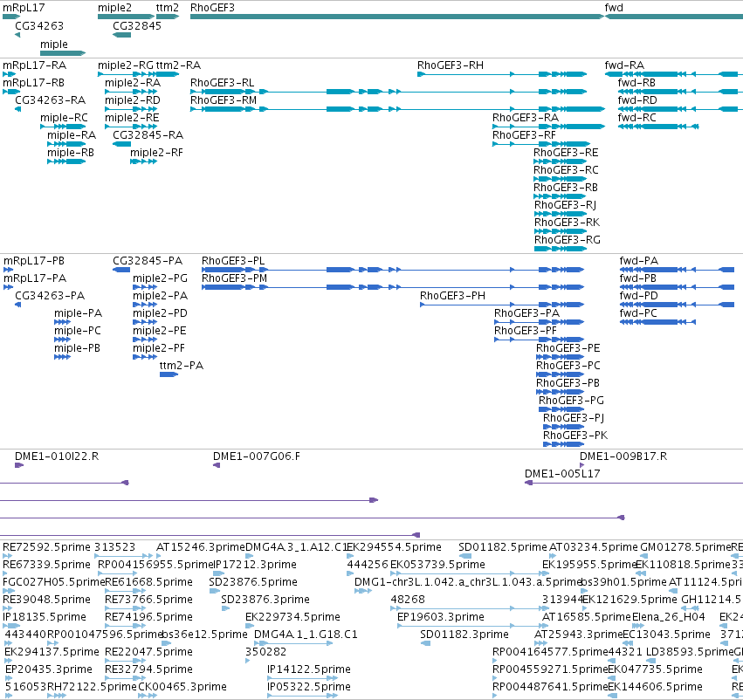The height and width of the screenshot is (700, 743).
Task: Click the ttm2 gene label
Action: (168, 8)
